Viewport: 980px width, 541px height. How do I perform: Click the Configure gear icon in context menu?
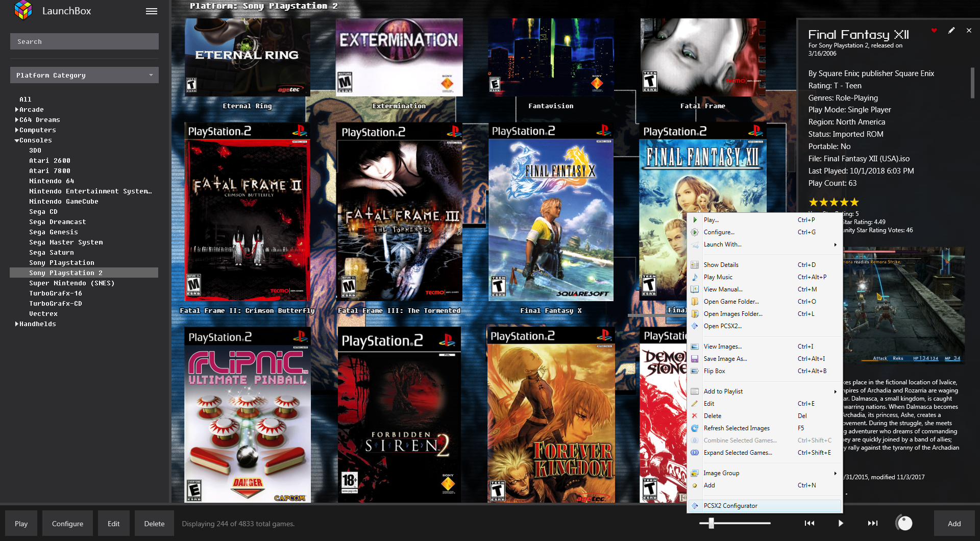[x=695, y=232]
